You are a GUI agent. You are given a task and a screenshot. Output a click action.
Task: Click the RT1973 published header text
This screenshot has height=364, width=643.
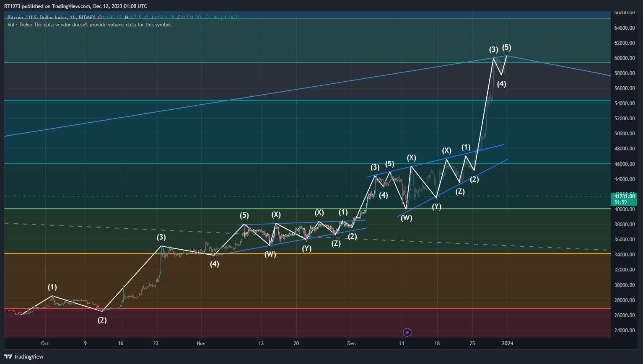(75, 6)
